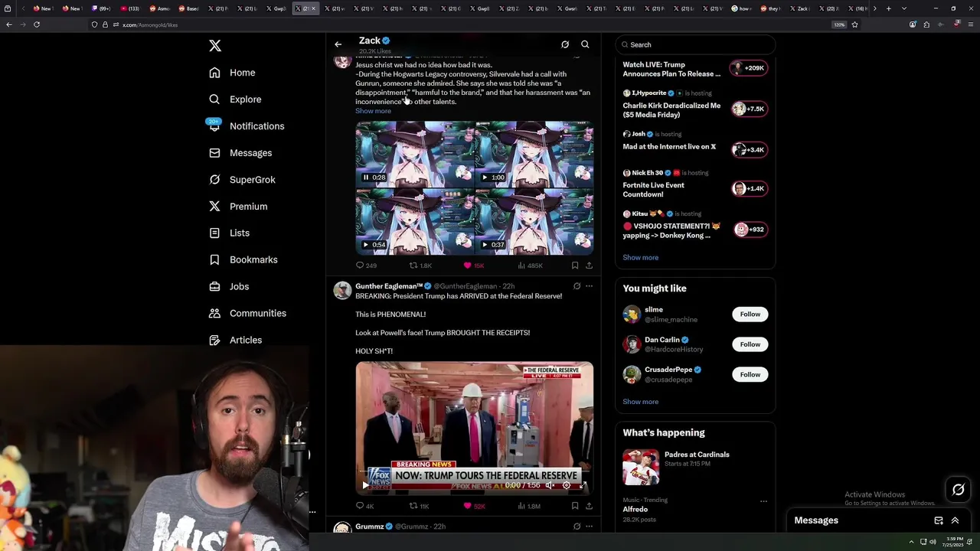Click the Grok icon in profile header
The width and height of the screenshot is (980, 551).
pyautogui.click(x=565, y=44)
